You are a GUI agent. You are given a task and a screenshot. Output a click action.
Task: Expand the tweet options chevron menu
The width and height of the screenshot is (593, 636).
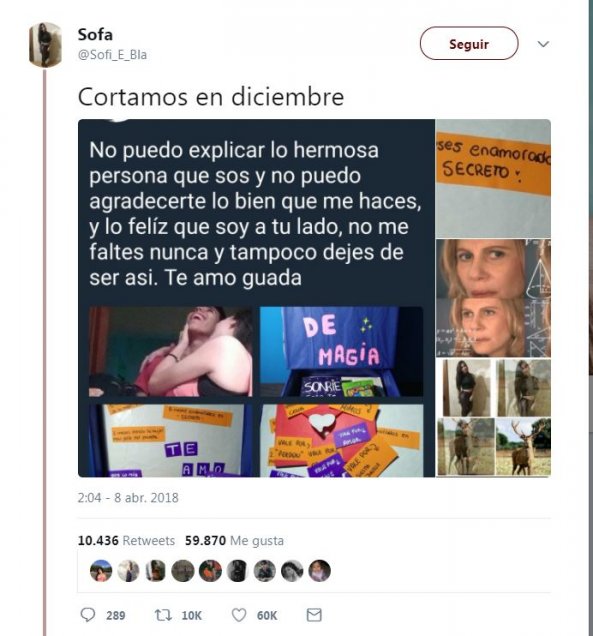tap(543, 44)
